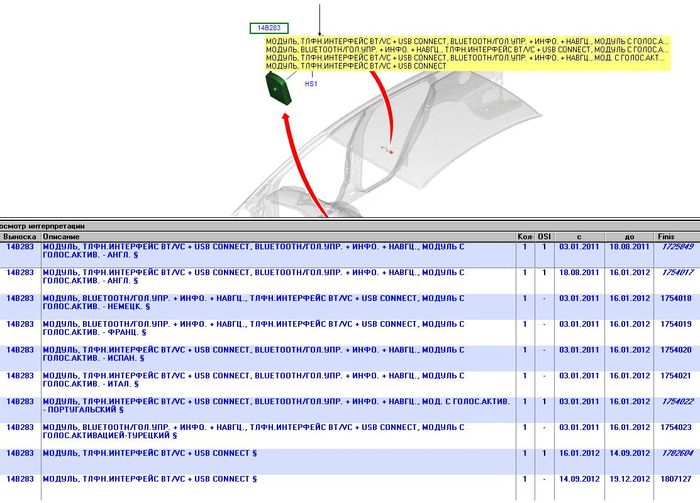700x503 pixels.
Task: Click the small orange part on the car roof
Action: pyautogui.click(x=391, y=150)
